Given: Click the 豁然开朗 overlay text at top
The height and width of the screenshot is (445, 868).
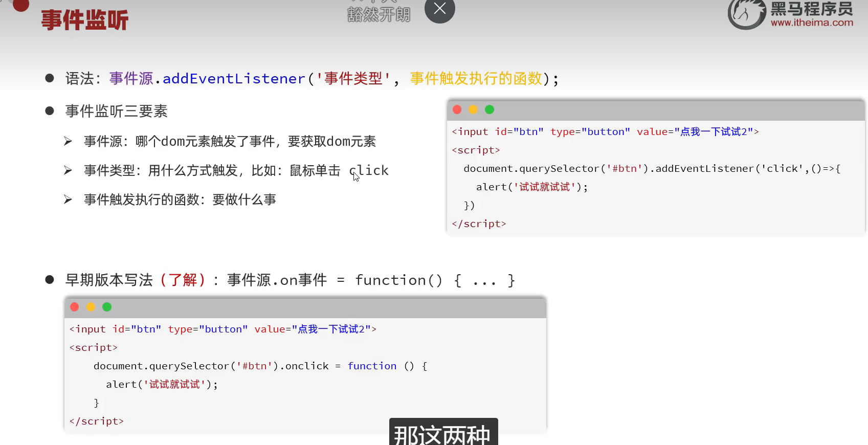Looking at the screenshot, I should click(x=379, y=14).
